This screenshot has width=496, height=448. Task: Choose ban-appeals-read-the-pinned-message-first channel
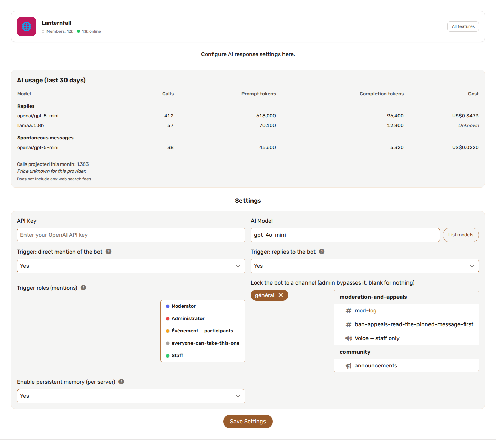[x=409, y=324]
